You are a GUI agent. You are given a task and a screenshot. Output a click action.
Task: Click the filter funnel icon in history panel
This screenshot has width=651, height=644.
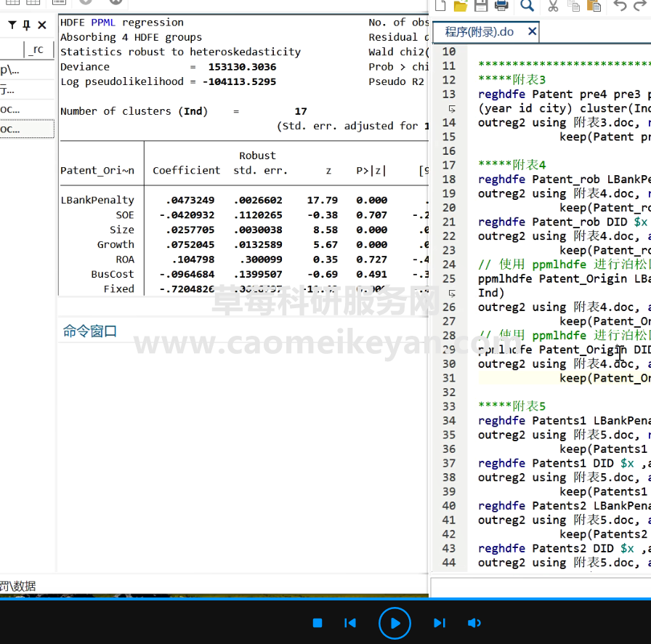(12, 25)
